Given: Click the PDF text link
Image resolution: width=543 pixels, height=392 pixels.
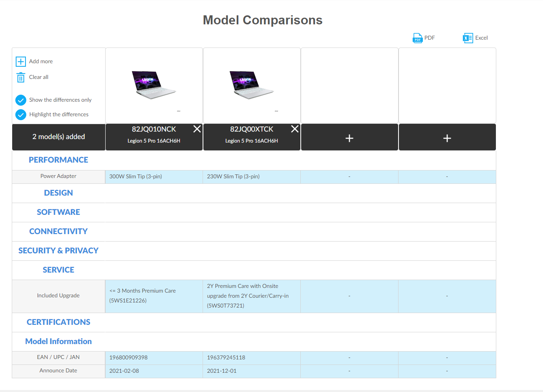Looking at the screenshot, I should tap(430, 38).
